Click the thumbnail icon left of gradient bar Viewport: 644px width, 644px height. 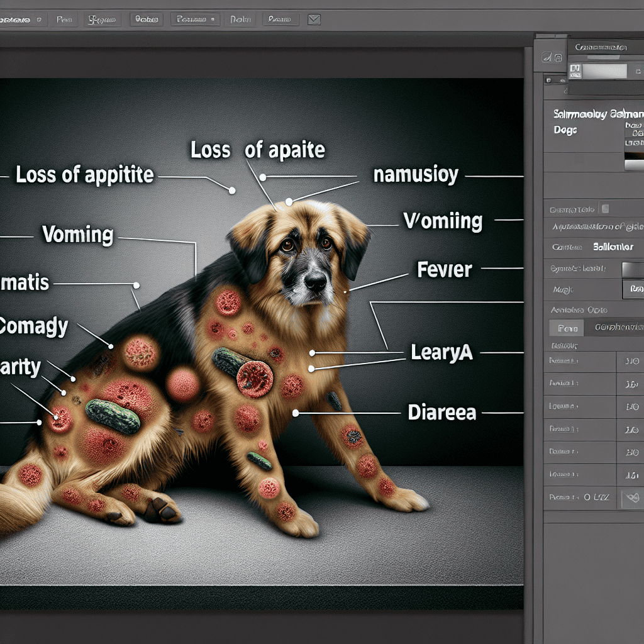574,70
